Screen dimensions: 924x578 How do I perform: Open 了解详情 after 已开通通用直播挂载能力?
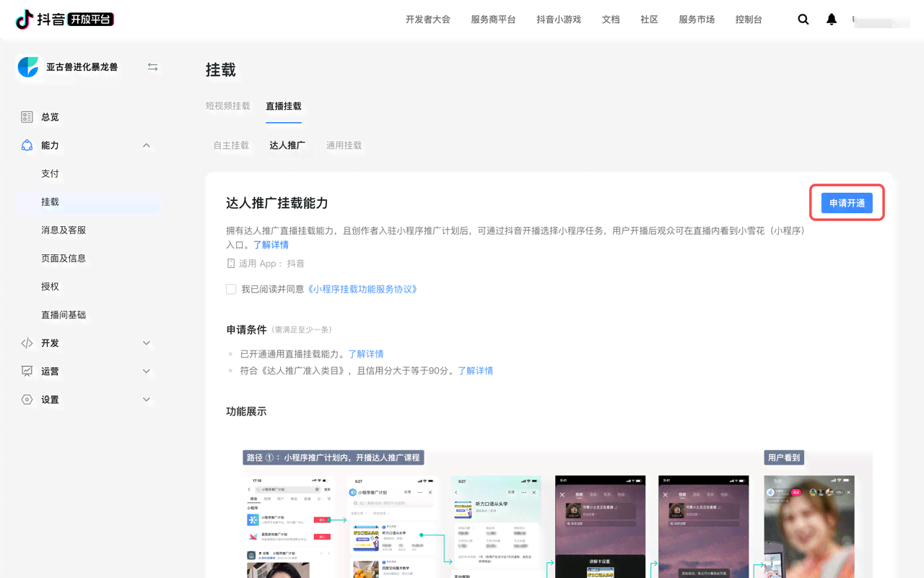tap(366, 354)
